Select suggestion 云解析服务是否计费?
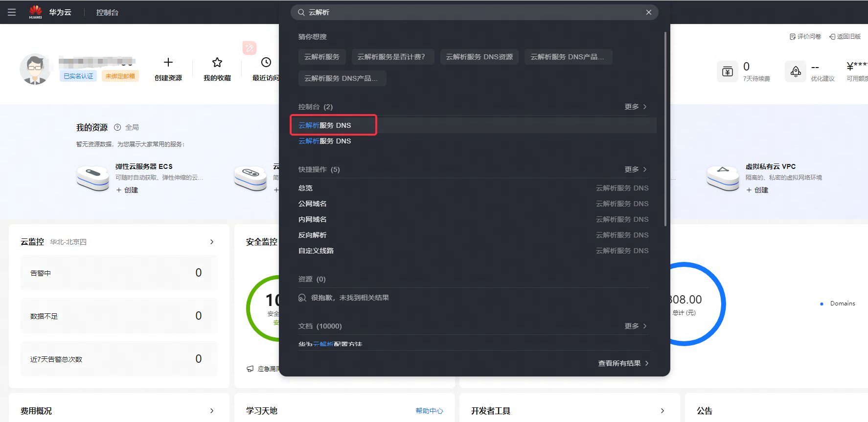The height and width of the screenshot is (422, 868). point(391,57)
